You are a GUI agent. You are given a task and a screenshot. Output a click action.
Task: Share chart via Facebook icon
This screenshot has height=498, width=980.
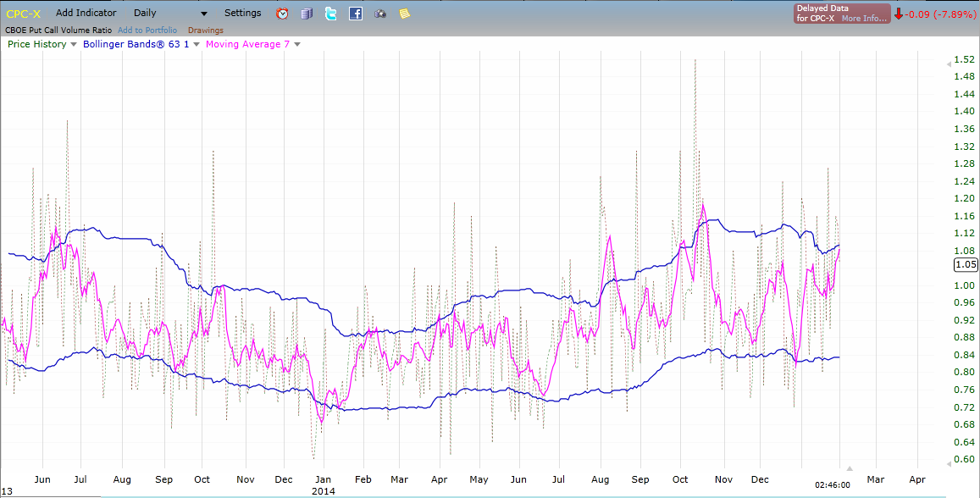(356, 13)
